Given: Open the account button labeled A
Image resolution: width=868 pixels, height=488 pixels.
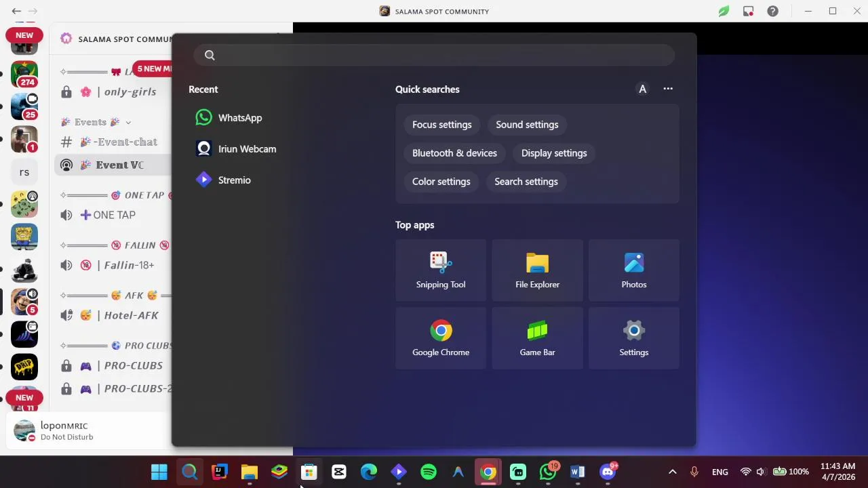Looking at the screenshot, I should coord(642,89).
